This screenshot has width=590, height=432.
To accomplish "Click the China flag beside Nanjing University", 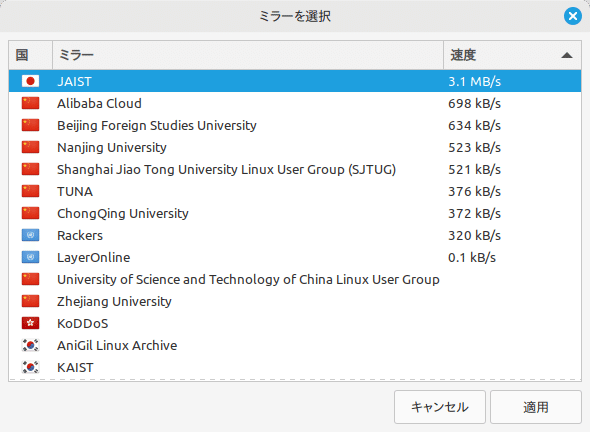I will 30,147.
